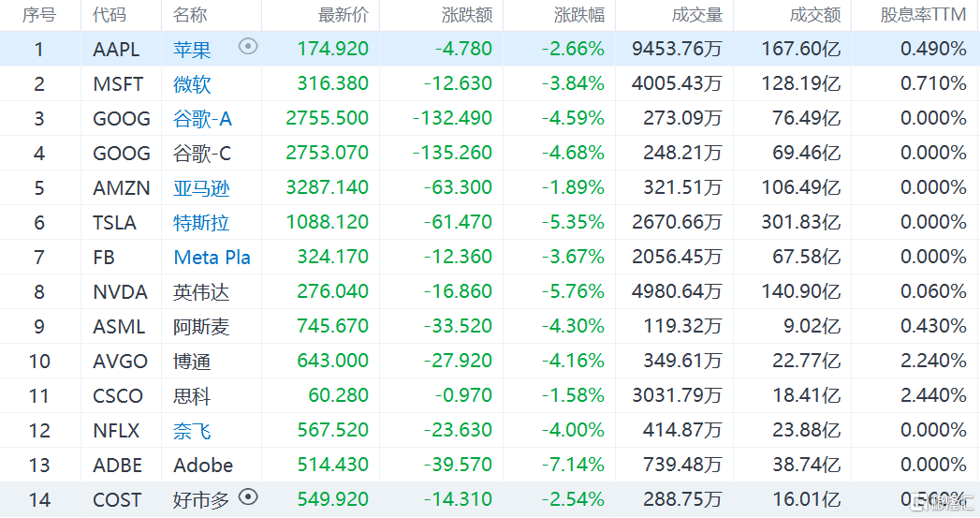The height and width of the screenshot is (518, 980).
Task: Open the 奈飞 stock link
Action: (192, 431)
